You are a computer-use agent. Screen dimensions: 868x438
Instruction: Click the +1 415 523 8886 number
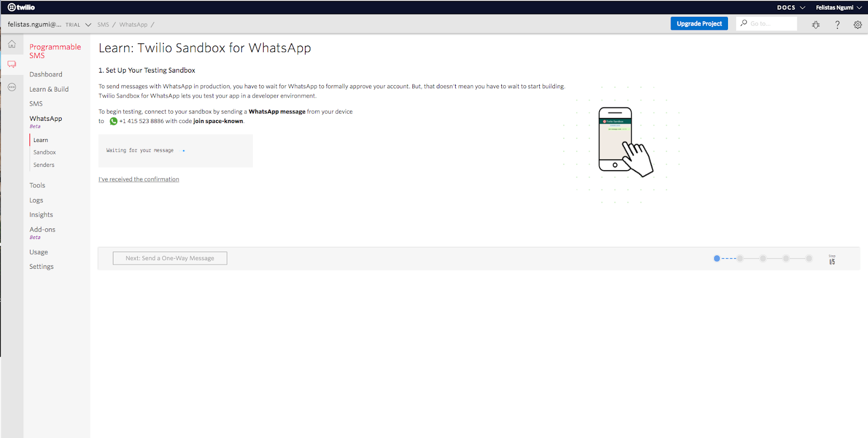point(141,121)
